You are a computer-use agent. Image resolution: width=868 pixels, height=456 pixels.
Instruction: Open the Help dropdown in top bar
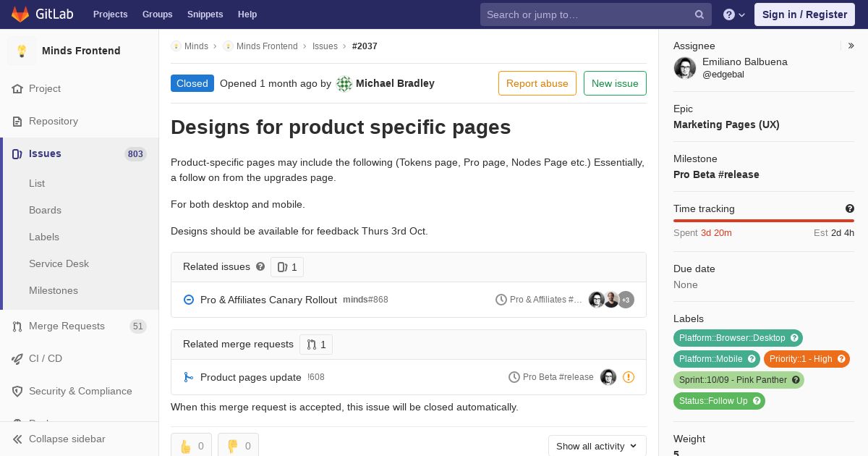(734, 14)
